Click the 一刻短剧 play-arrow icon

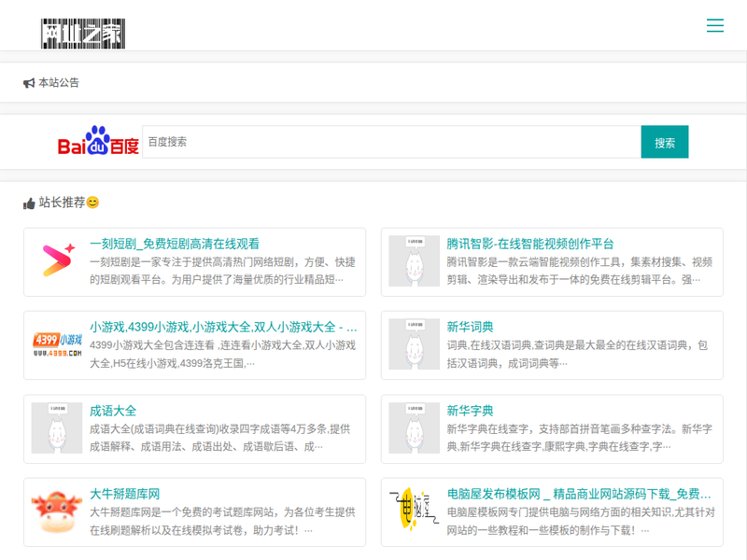tap(57, 261)
